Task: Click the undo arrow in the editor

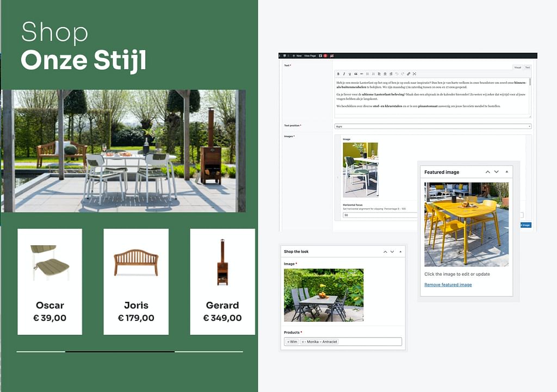Action: pyautogui.click(x=397, y=74)
